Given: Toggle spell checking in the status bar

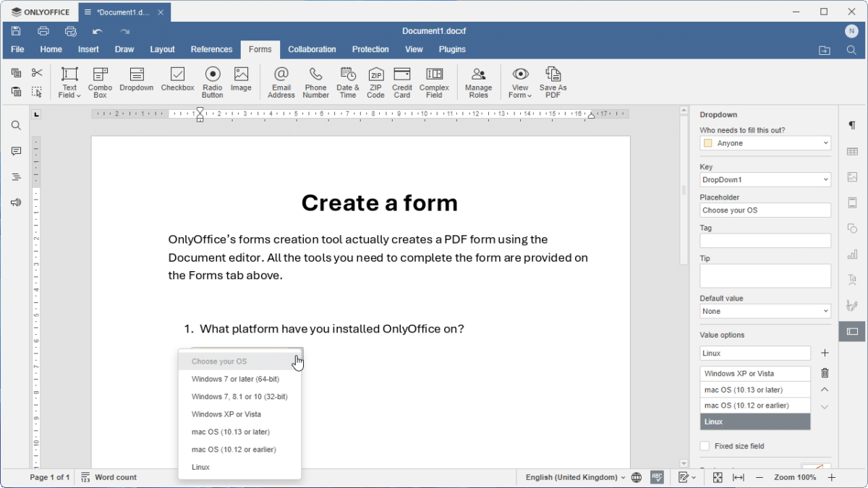Looking at the screenshot, I should click(x=657, y=477).
